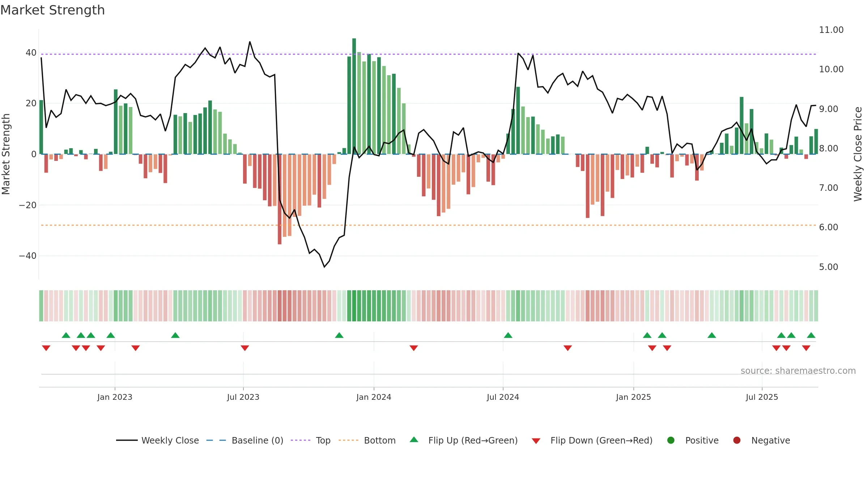
Task: Click the tallest green bar above 40
Action: (354, 96)
